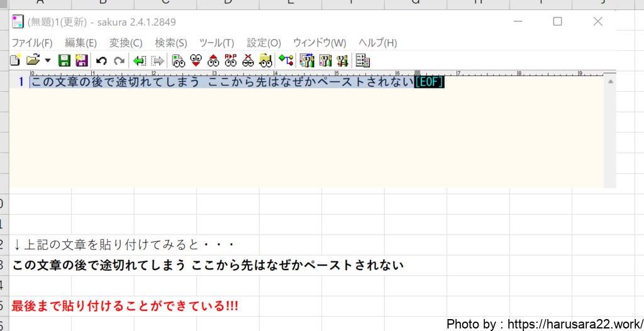Launch Grep with folder binoculars icon
Viewport: 644px width, 331px height.
[x=265, y=60]
